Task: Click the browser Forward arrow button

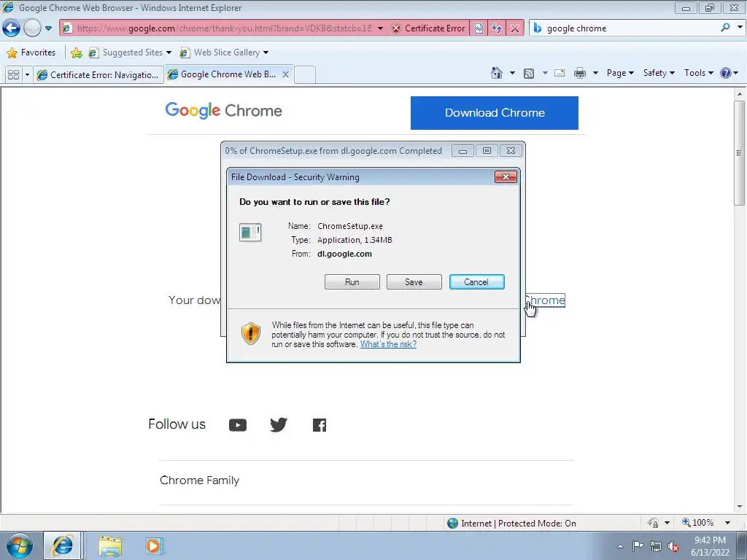Action: coord(32,28)
